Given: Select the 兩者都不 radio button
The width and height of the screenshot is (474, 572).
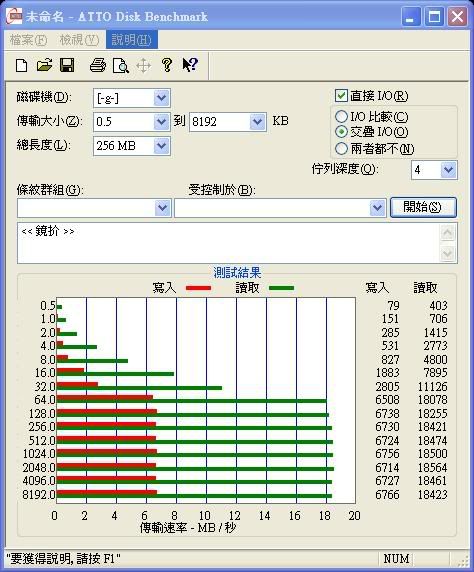Looking at the screenshot, I should point(341,148).
